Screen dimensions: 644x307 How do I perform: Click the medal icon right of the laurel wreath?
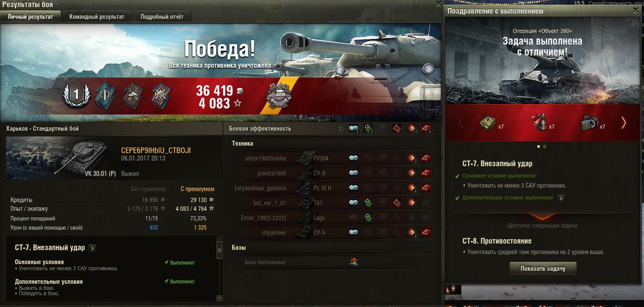tap(104, 94)
